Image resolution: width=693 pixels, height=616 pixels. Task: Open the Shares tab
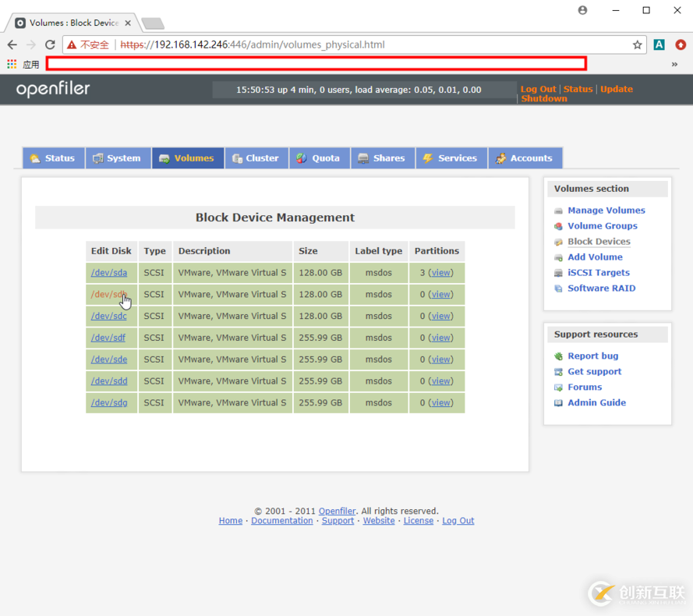click(381, 158)
